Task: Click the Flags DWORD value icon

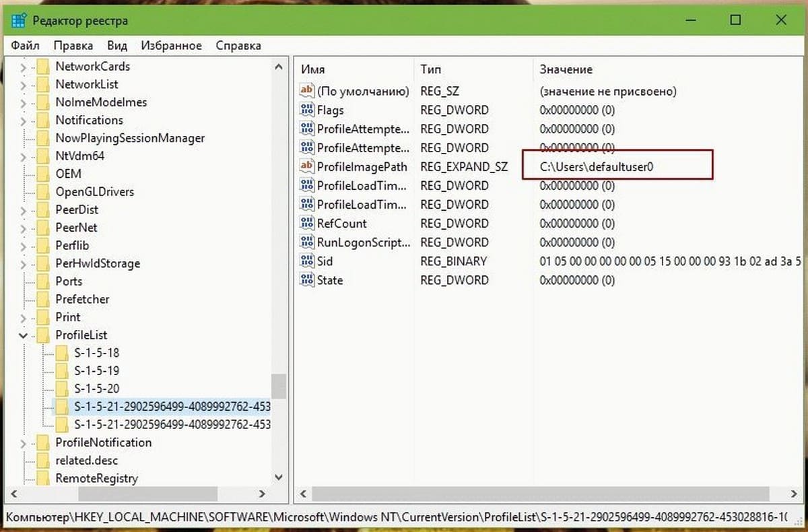Action: (x=307, y=110)
